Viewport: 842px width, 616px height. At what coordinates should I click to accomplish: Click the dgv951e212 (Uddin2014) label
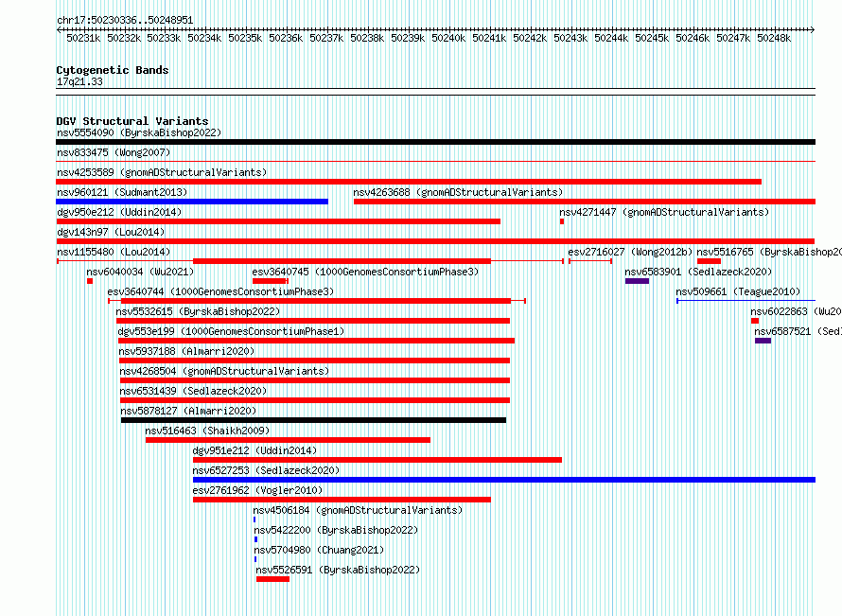255,450
